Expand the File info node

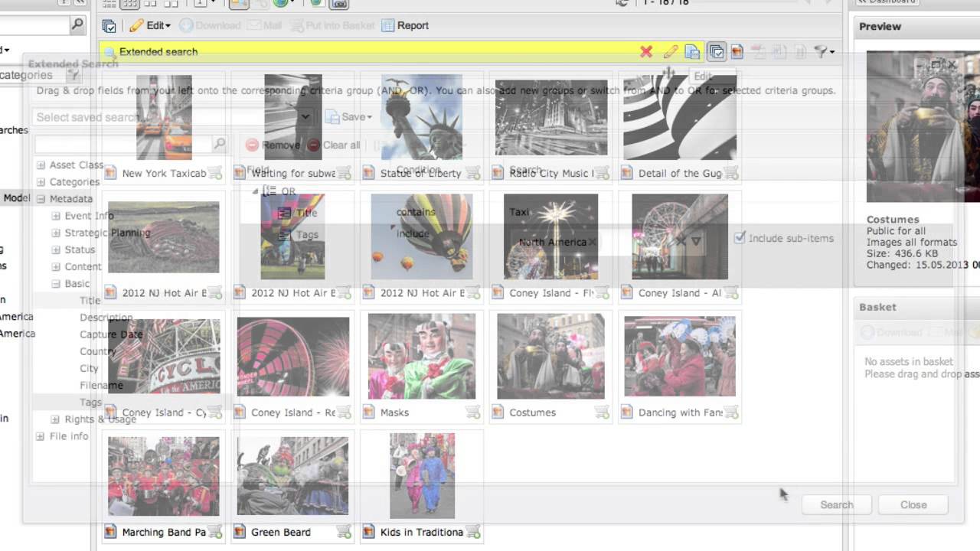click(41, 436)
